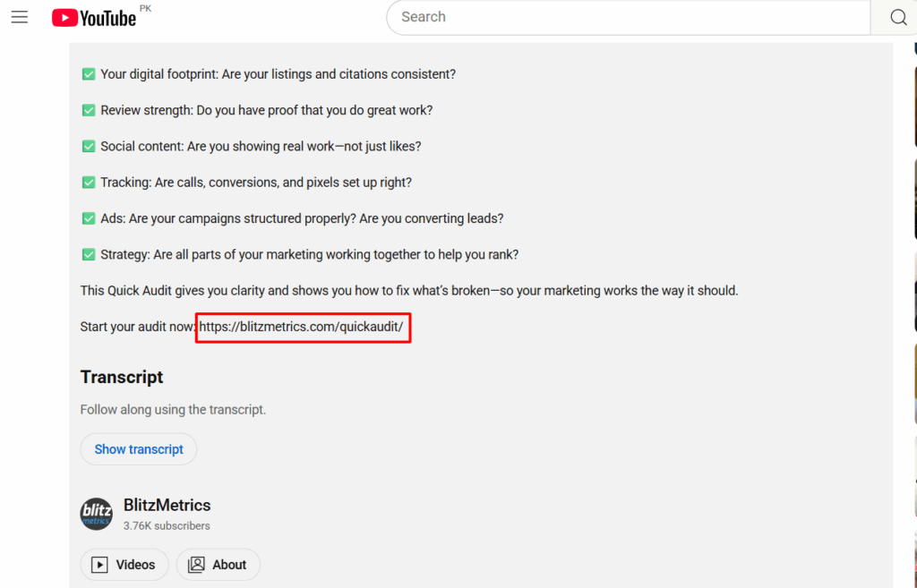917x588 pixels.
Task: Click the Transcript section heading
Action: click(122, 377)
